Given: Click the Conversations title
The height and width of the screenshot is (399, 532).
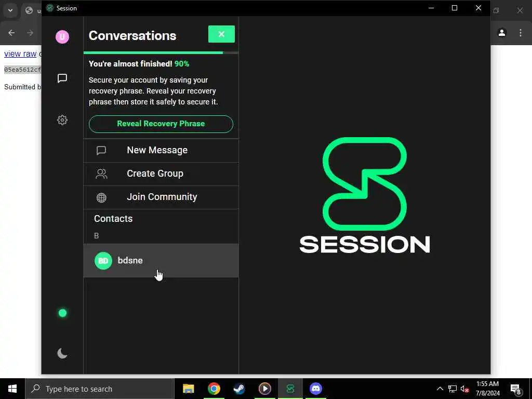Looking at the screenshot, I should click(132, 36).
